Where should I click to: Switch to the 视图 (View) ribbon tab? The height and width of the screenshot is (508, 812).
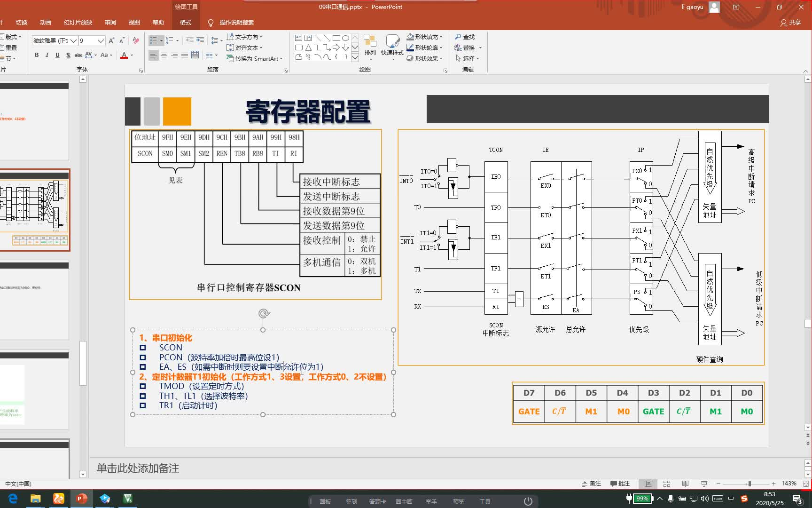pos(134,22)
